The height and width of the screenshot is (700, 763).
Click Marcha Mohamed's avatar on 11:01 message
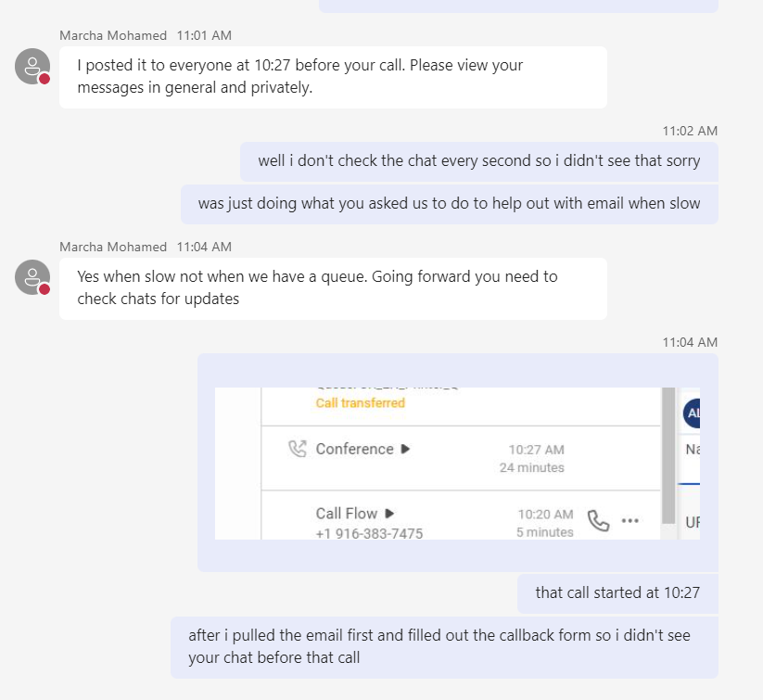pyautogui.click(x=32, y=66)
